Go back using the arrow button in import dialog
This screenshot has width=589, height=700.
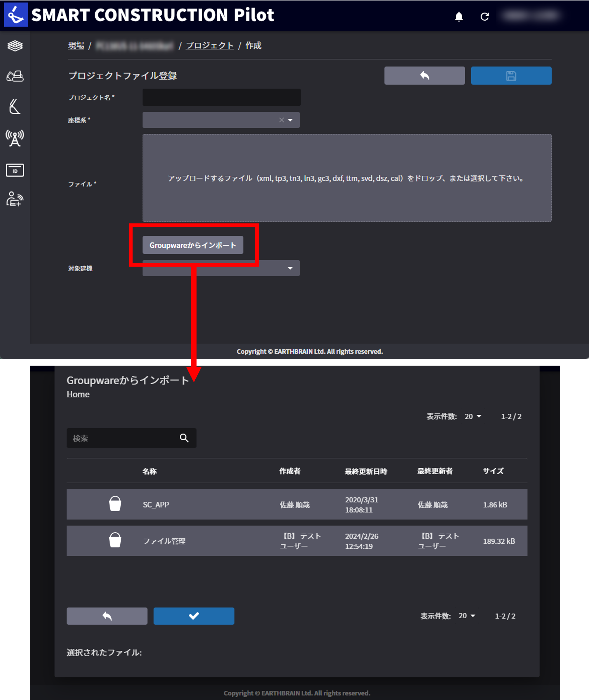click(x=107, y=616)
